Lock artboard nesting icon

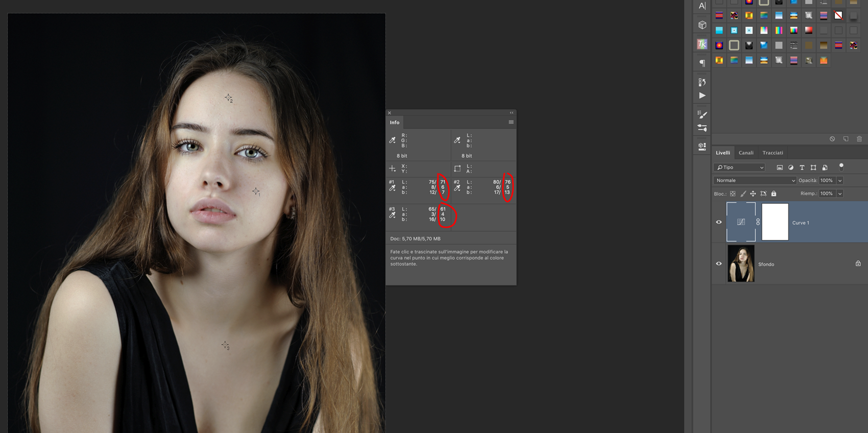pyautogui.click(x=763, y=194)
